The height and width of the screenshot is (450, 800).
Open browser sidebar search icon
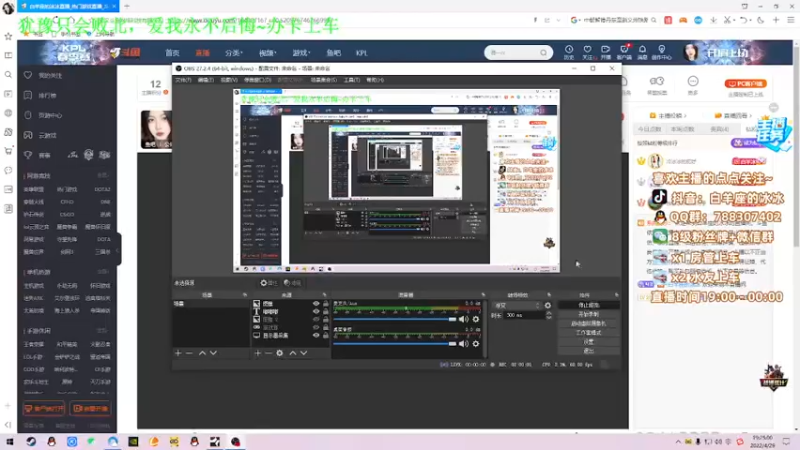(8, 74)
